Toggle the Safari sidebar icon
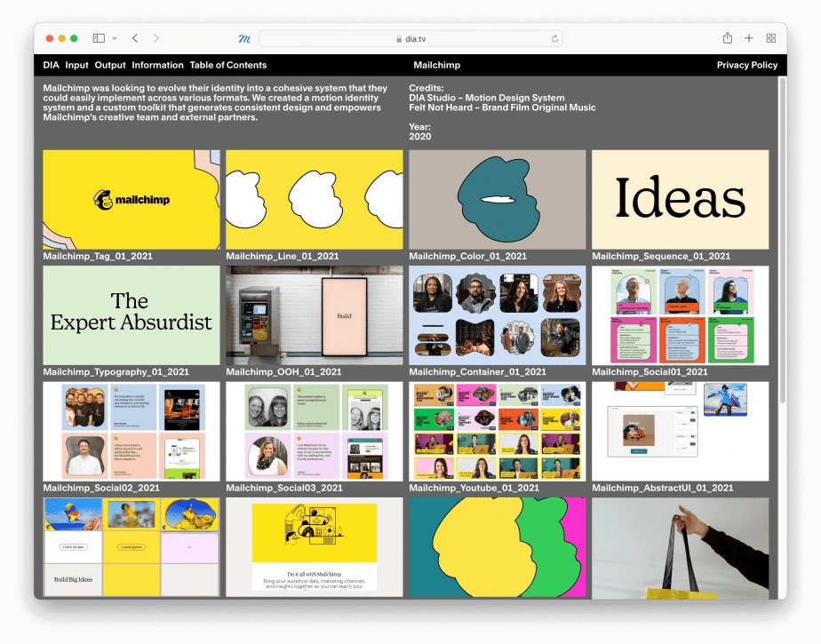The height and width of the screenshot is (644, 821). 99,38
